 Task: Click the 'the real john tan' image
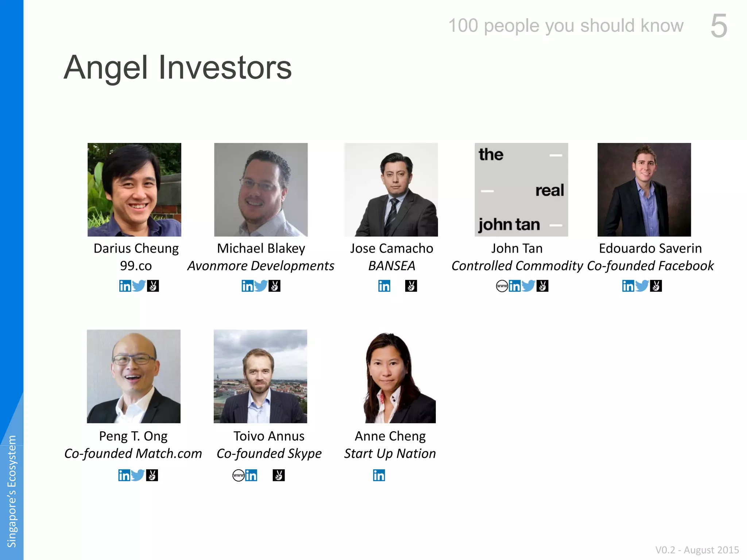click(521, 190)
